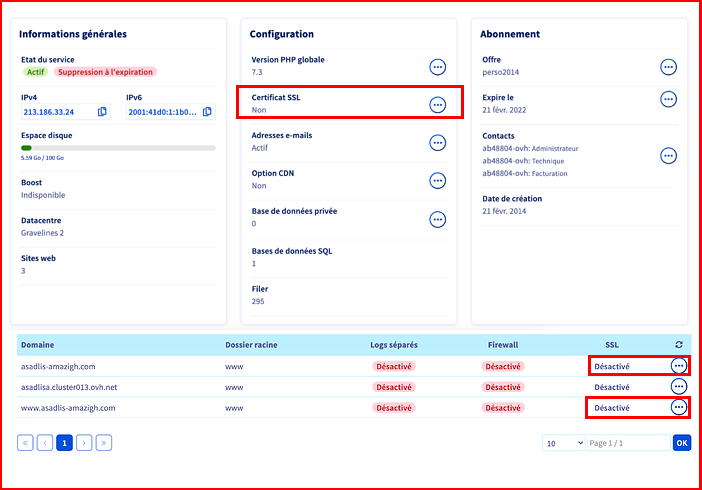Open actions menu for www.asadlis-amazigh.com row

click(x=679, y=407)
